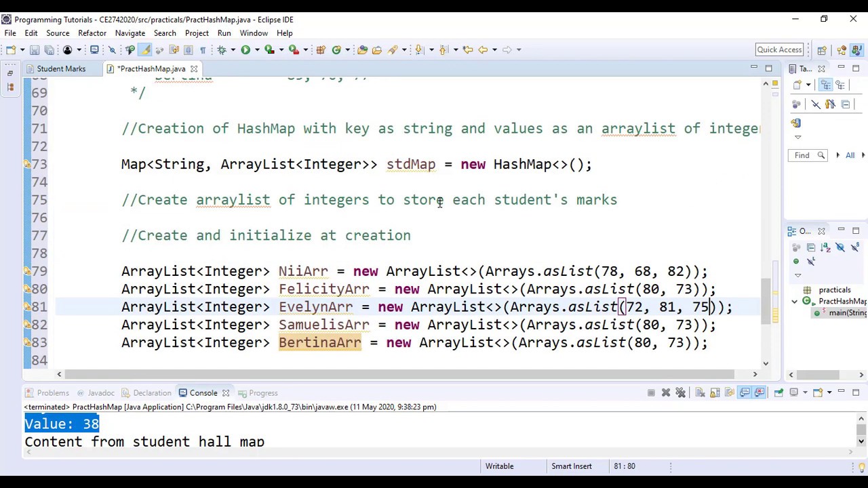The height and width of the screenshot is (488, 868).
Task: Click the Quick Access search field
Action: pyautogui.click(x=779, y=49)
